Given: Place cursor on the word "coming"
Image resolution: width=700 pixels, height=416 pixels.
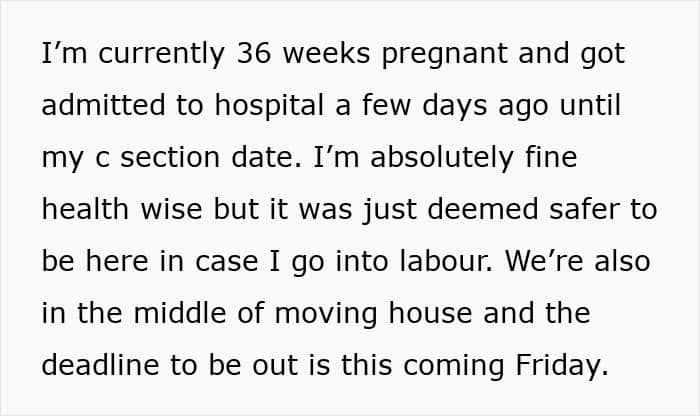Looking at the screenshot, I should (454, 367).
